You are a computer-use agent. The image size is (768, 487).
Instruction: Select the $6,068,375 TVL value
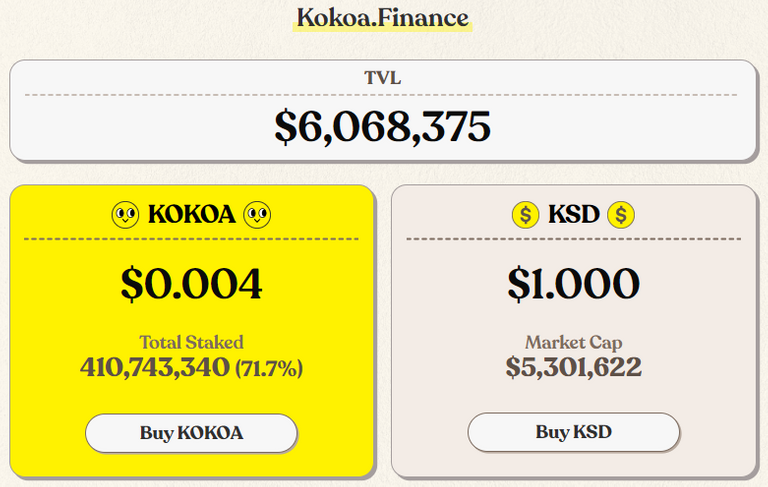click(383, 126)
